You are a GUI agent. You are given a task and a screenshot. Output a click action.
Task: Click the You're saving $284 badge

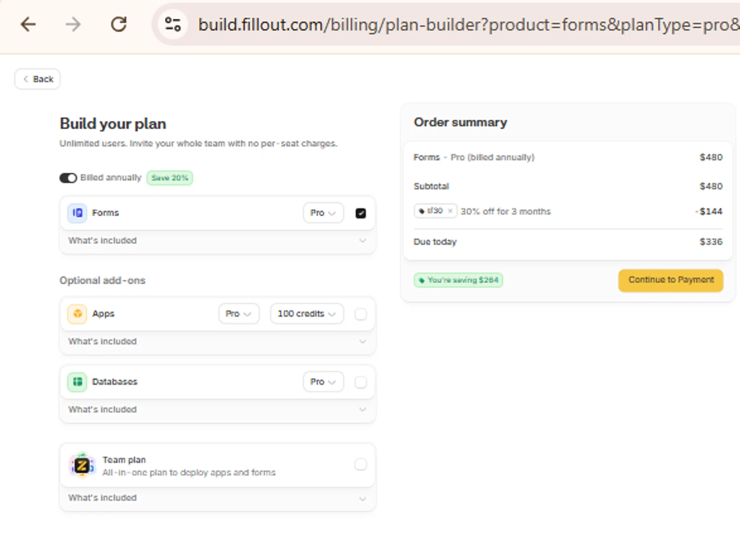[x=458, y=280]
